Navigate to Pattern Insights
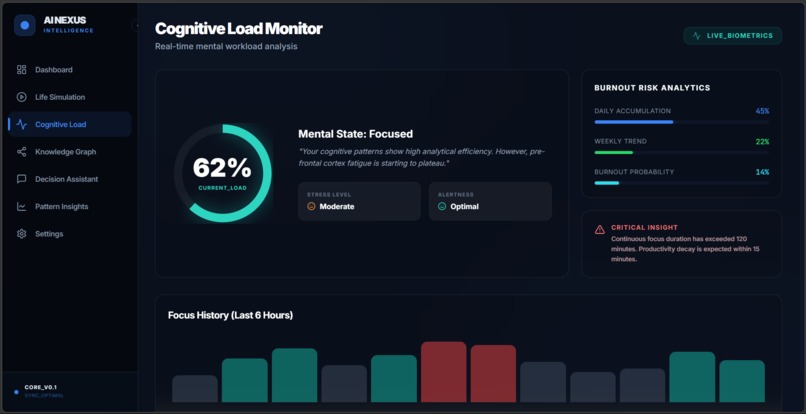The image size is (806, 414). click(x=70, y=206)
